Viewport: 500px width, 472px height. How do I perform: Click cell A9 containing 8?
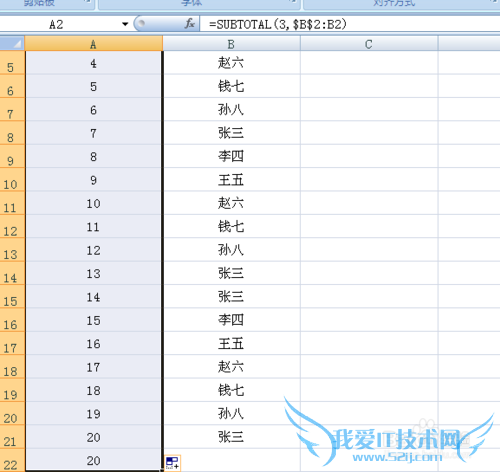(94, 156)
